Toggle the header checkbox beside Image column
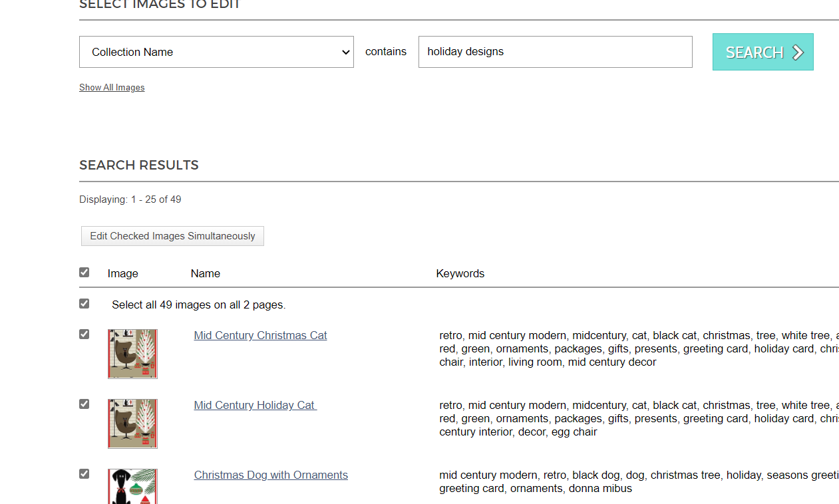The image size is (839, 504). (84, 273)
